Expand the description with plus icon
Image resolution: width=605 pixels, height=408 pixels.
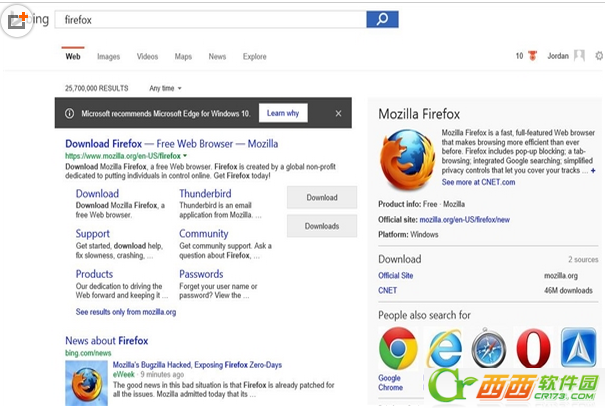click(x=593, y=171)
